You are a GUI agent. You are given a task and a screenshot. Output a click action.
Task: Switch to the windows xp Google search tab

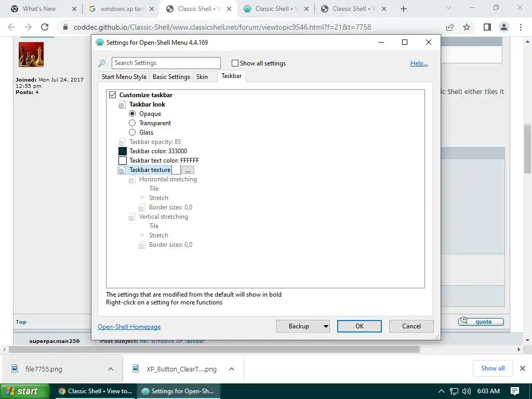[x=121, y=9]
